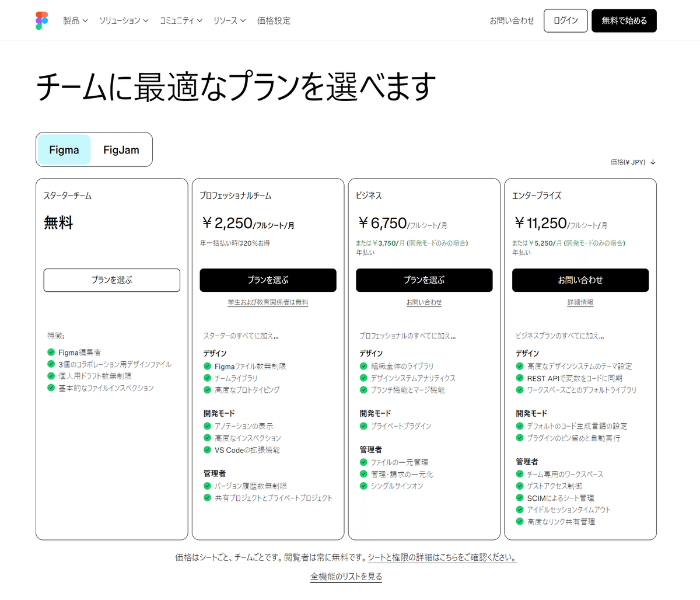
Task: Click check icon beside 高度なデザインシステムのテーマ設定
Action: coord(520,366)
